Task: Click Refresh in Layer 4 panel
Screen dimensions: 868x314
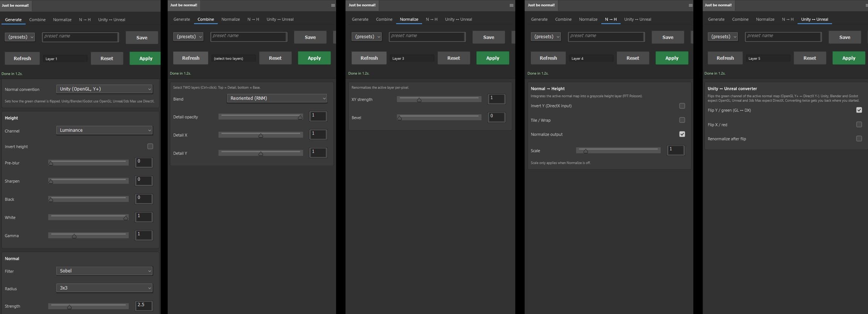Action: click(548, 58)
